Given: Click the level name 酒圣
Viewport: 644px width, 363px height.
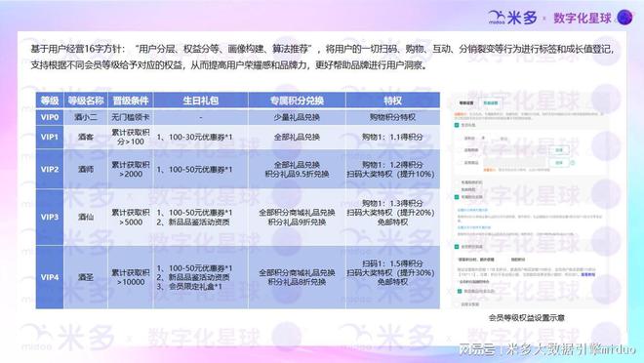Looking at the screenshot, I should pos(86,277).
